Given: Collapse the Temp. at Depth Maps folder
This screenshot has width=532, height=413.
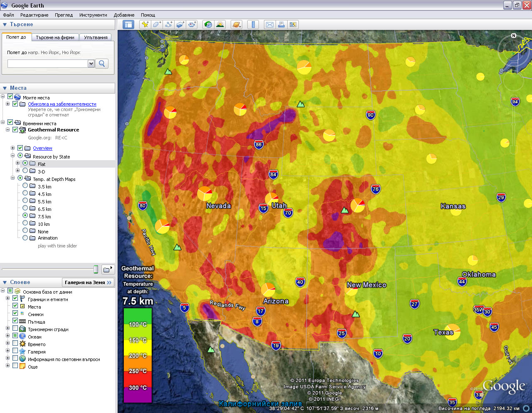Looking at the screenshot, I should [13, 178].
